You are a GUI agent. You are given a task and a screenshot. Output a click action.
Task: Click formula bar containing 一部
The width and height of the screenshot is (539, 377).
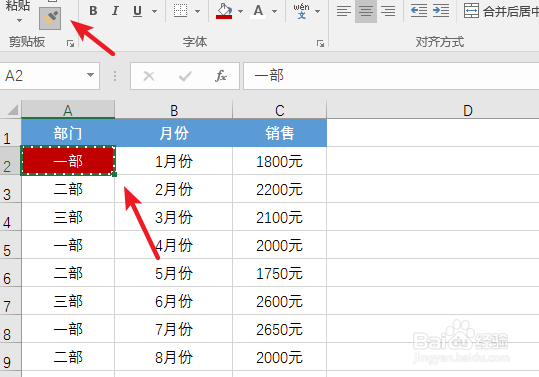coord(391,76)
